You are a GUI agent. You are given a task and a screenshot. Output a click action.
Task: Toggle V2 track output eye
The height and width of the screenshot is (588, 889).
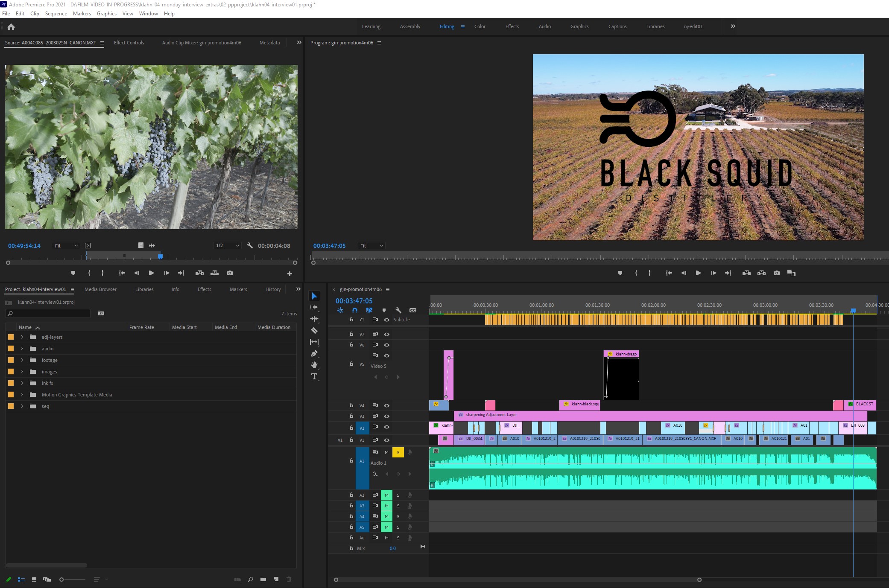[386, 427]
